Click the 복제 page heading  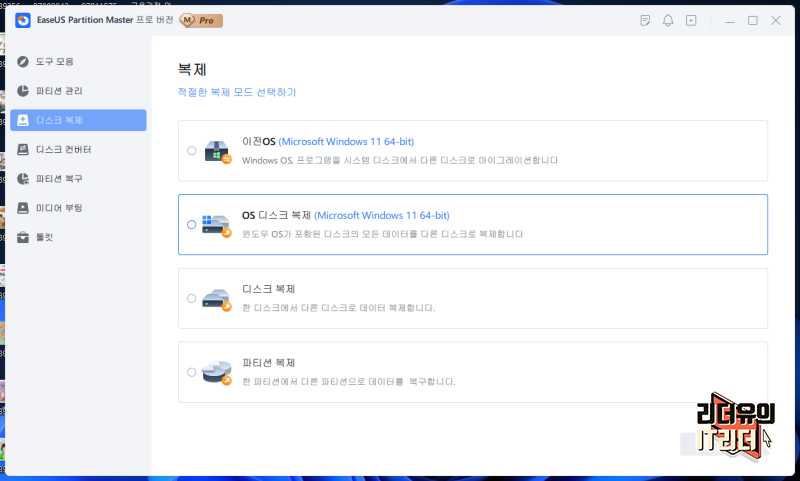[192, 69]
